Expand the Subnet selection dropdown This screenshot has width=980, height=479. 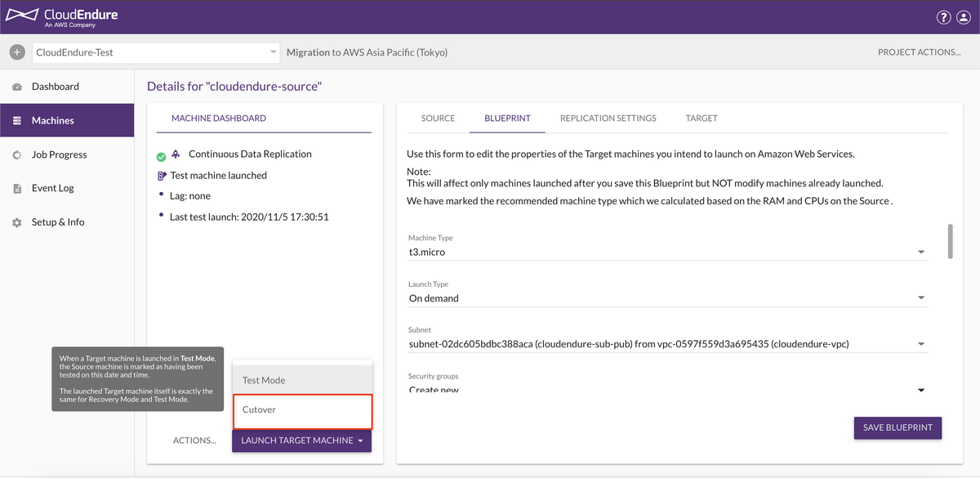tap(668, 344)
